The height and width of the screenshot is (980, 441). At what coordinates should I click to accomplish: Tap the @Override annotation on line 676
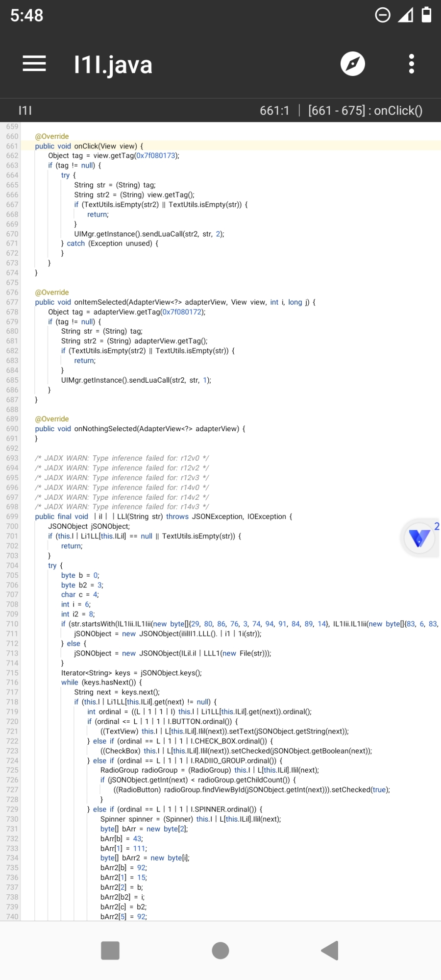(x=52, y=293)
